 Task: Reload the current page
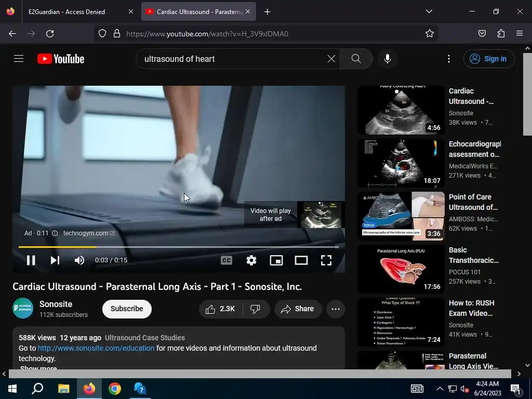point(50,34)
